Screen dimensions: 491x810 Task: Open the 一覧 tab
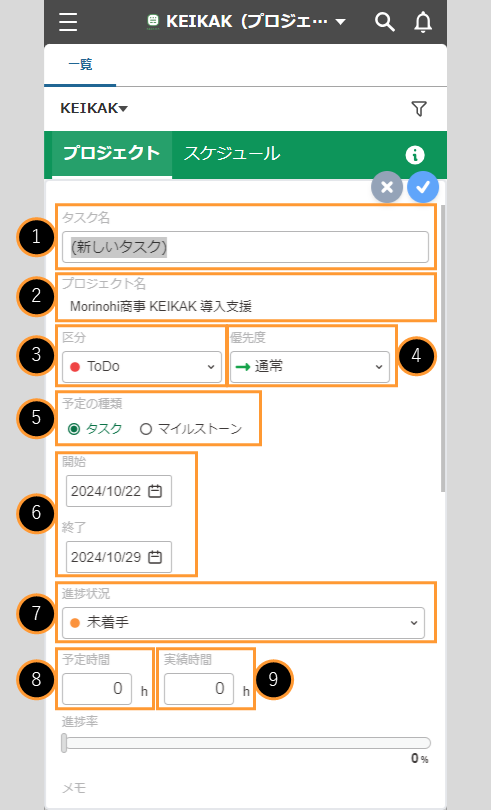tap(80, 65)
